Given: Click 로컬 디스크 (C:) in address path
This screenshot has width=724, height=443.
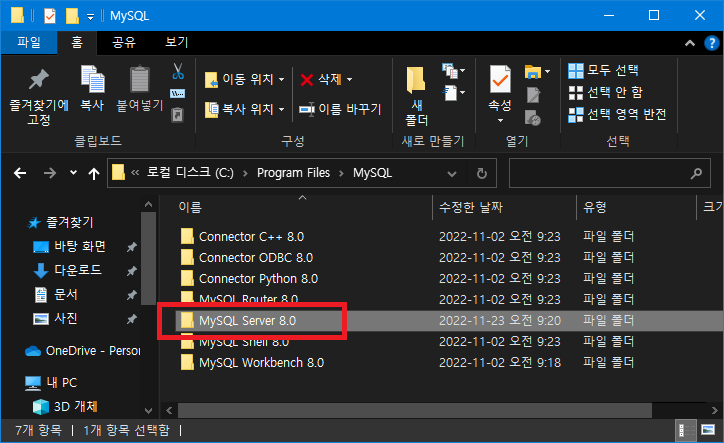Looking at the screenshot, I should click(x=190, y=173).
